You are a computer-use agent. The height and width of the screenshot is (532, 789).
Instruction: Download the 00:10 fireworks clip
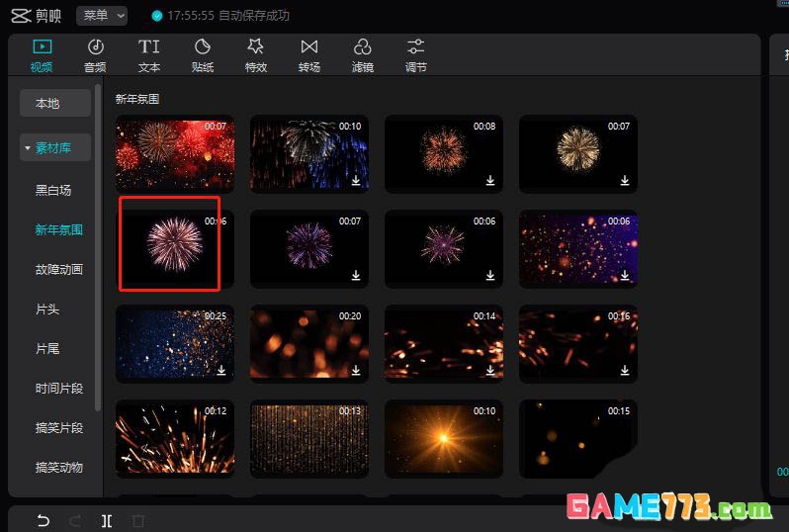point(355,181)
